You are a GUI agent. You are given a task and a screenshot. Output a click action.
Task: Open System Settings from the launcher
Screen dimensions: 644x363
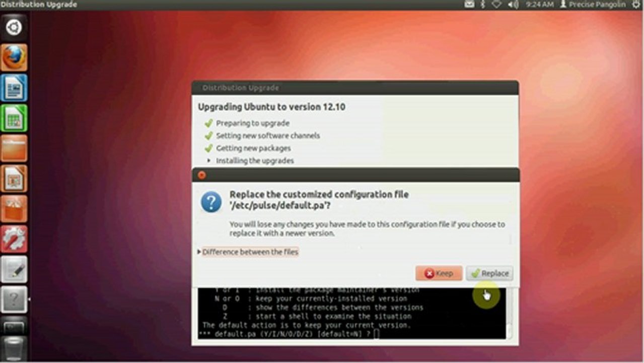click(14, 239)
